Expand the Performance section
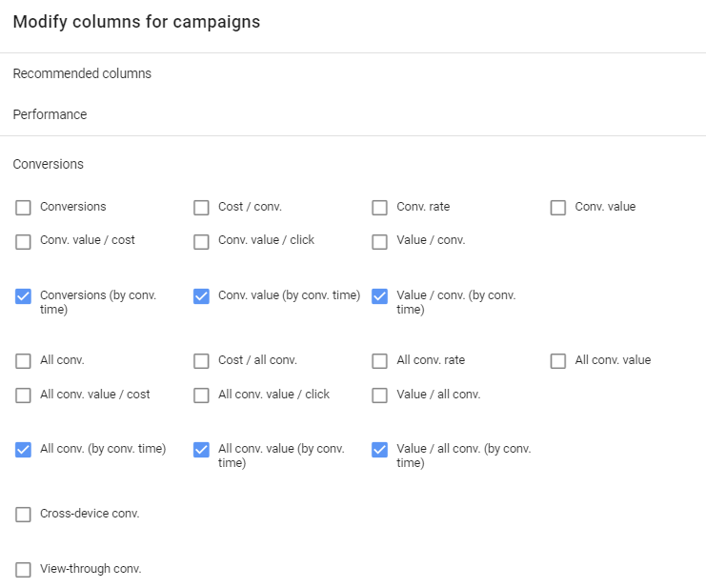This screenshot has height=588, width=706. point(50,114)
